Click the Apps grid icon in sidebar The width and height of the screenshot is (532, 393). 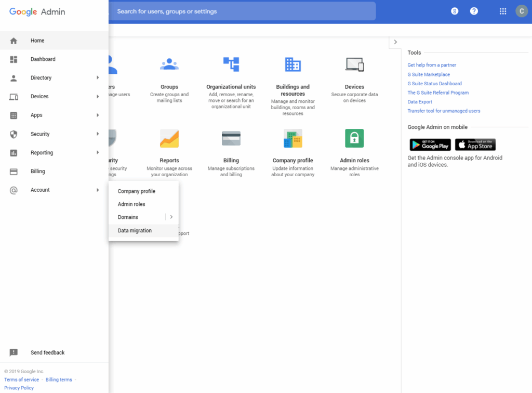point(14,115)
